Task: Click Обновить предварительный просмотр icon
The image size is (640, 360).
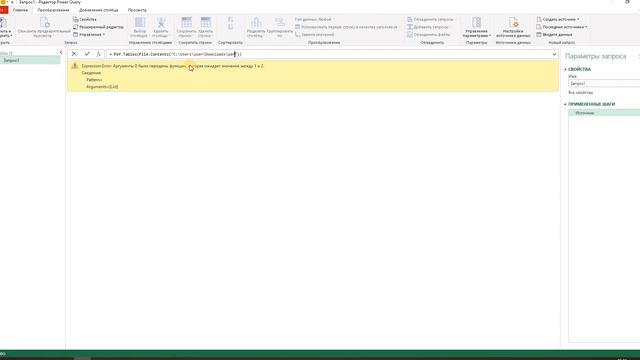Action: [44, 23]
